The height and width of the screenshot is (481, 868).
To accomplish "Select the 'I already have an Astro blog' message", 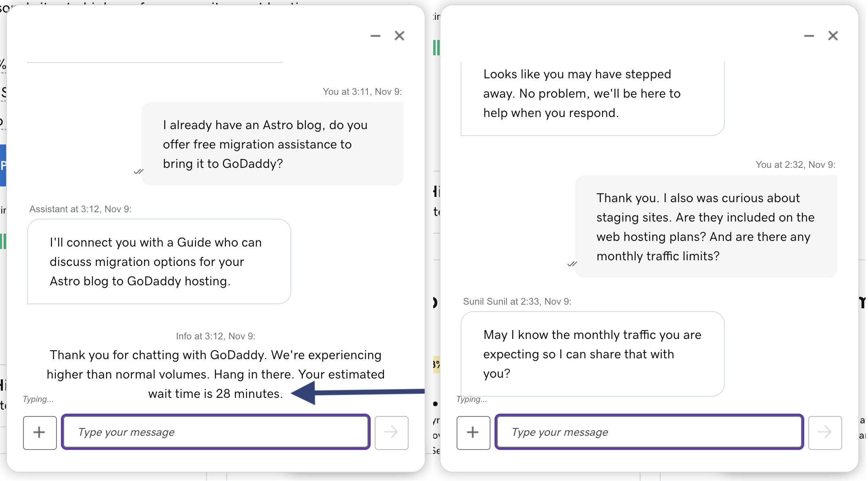I will (x=272, y=144).
